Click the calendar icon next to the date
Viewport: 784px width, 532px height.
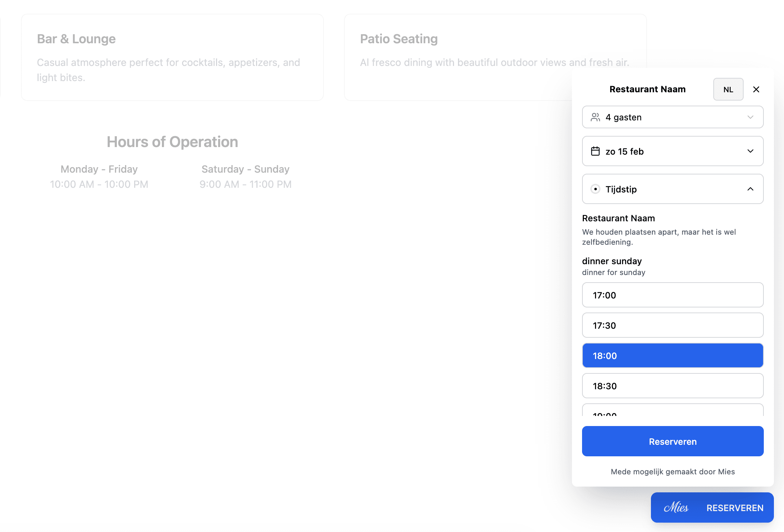pos(596,151)
